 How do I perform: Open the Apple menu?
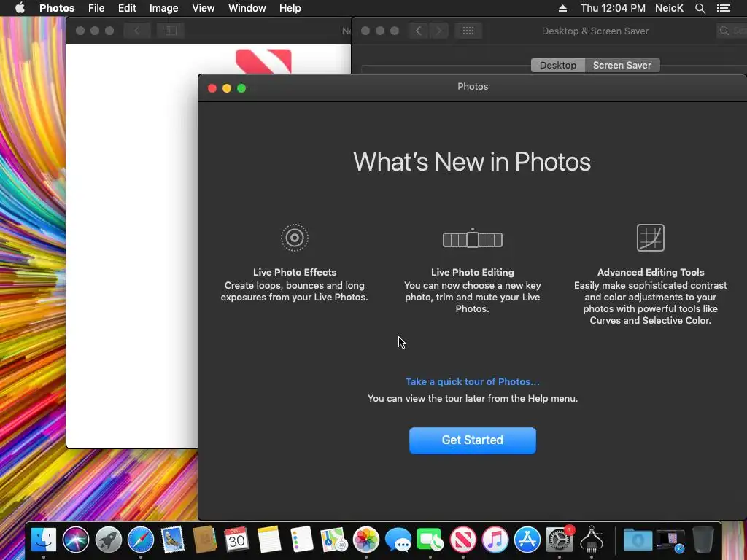(20, 8)
